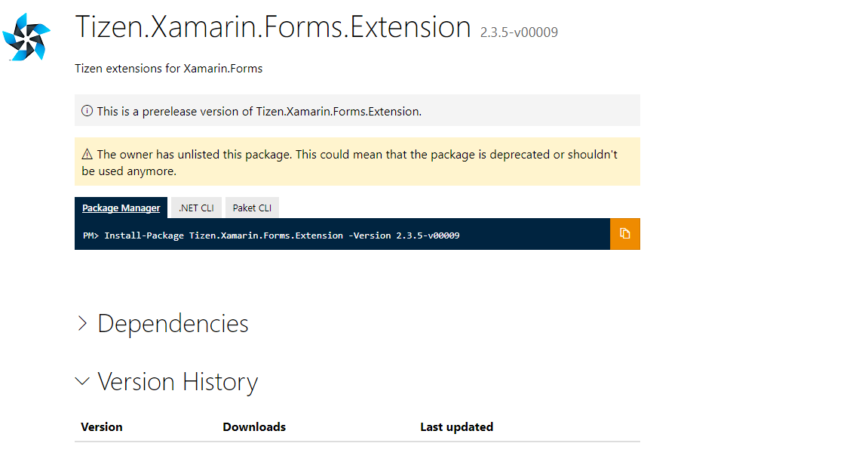Click the Tizen.Xamarin.Forms.Extension page title
This screenshot has height=474, width=868.
tap(273, 28)
